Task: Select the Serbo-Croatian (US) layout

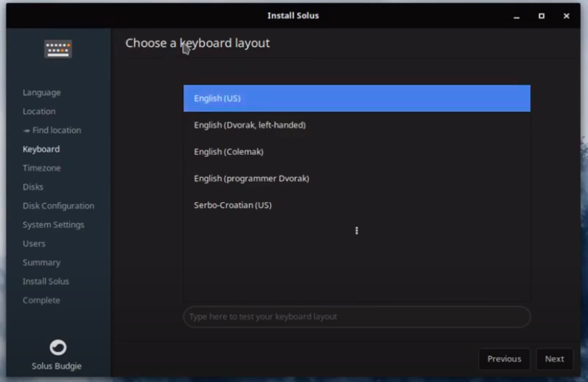Action: coord(357,205)
